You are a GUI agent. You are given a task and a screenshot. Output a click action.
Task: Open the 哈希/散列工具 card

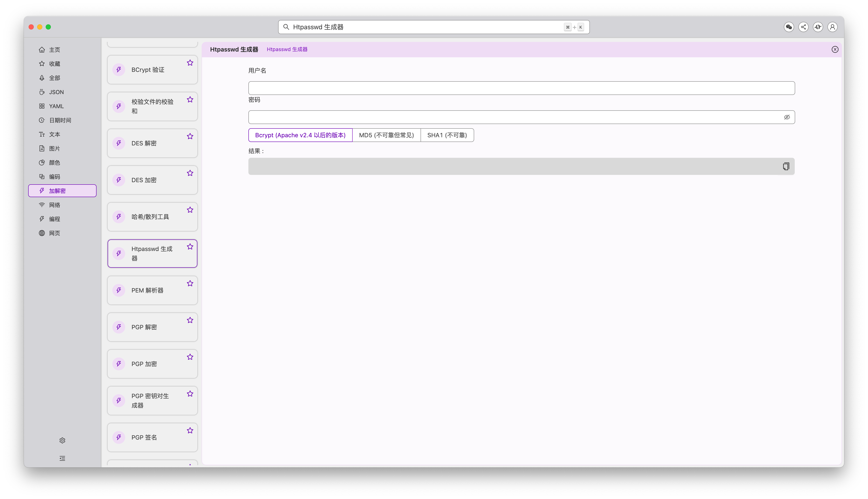(152, 217)
